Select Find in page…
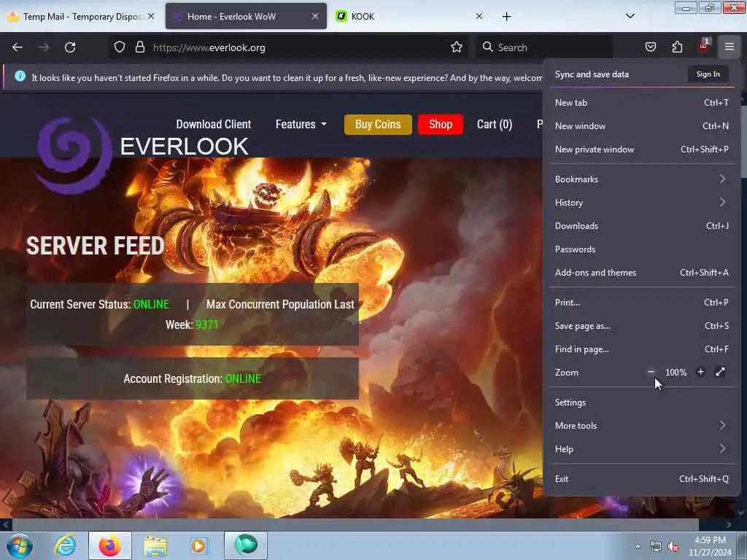The width and height of the screenshot is (747, 560). pyautogui.click(x=642, y=349)
